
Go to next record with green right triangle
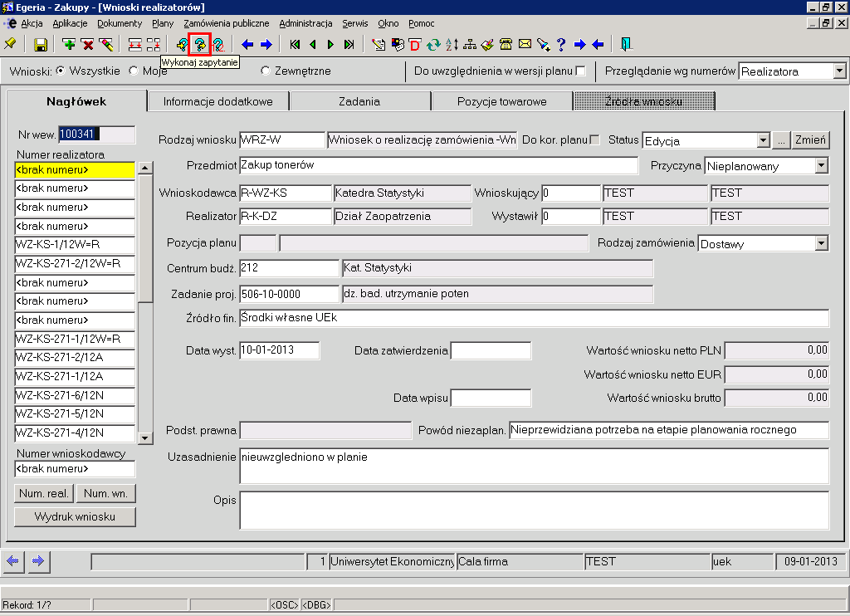(330, 45)
